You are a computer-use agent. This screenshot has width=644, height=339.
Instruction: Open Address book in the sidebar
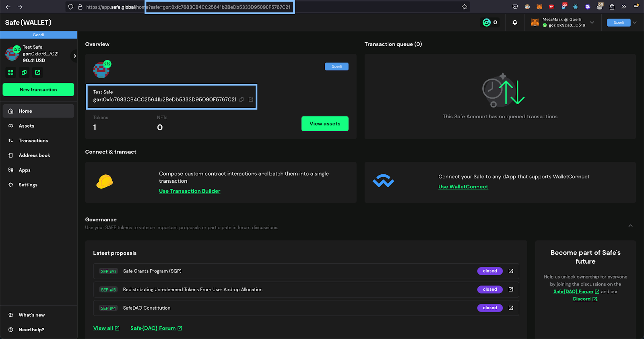[38, 155]
